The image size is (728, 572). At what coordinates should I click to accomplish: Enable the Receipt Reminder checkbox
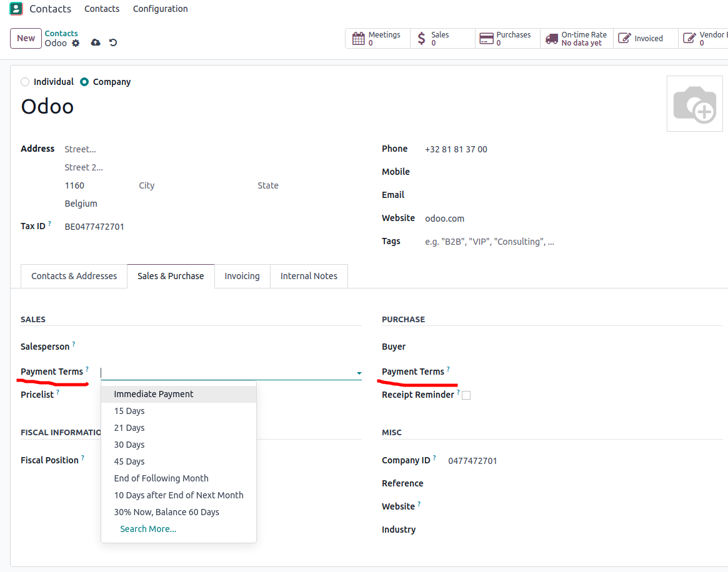pyautogui.click(x=466, y=395)
